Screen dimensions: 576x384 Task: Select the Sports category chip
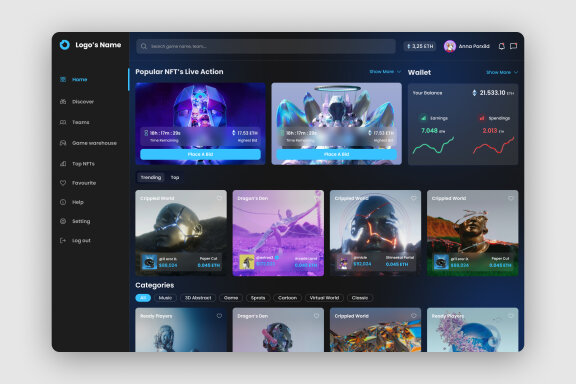(258, 298)
